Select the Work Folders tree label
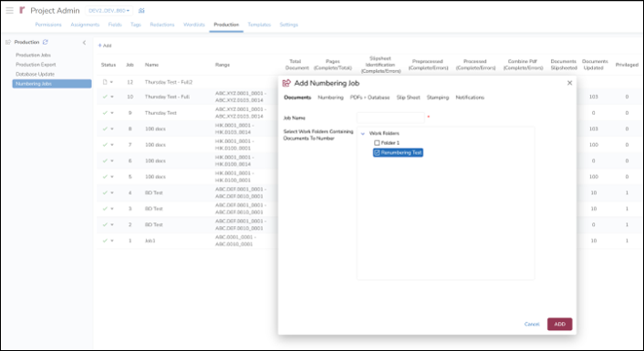The width and height of the screenshot is (644, 351). pos(384,133)
